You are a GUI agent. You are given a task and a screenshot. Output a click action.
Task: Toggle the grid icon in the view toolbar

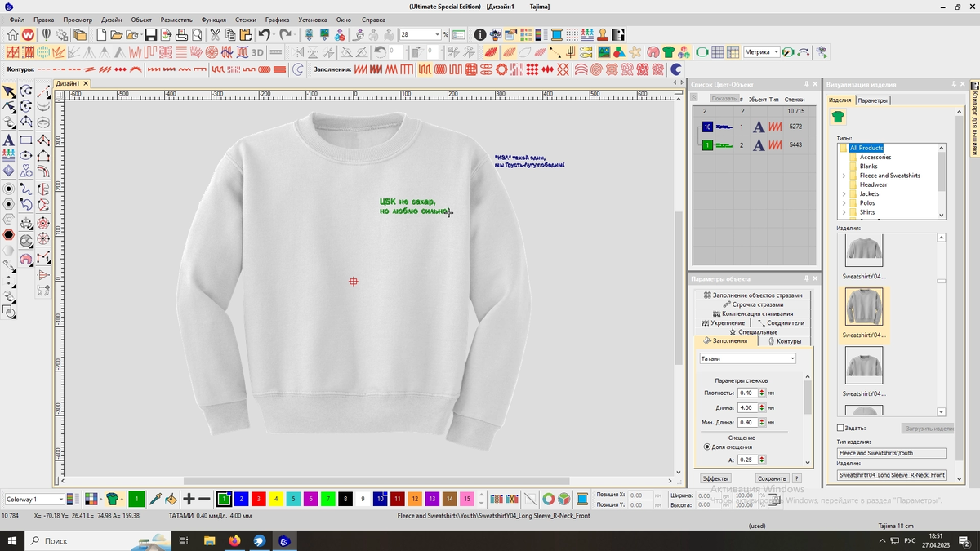[717, 52]
